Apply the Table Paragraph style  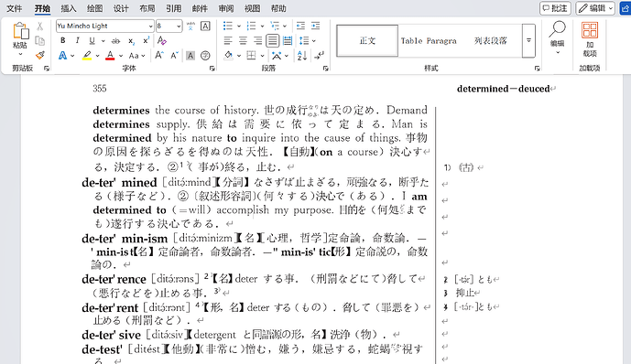coord(429,40)
